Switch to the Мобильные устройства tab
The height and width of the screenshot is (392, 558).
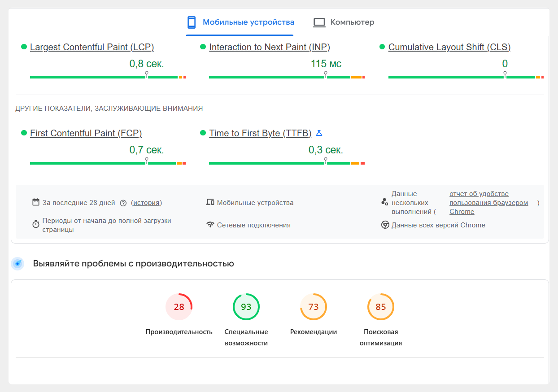coord(240,21)
